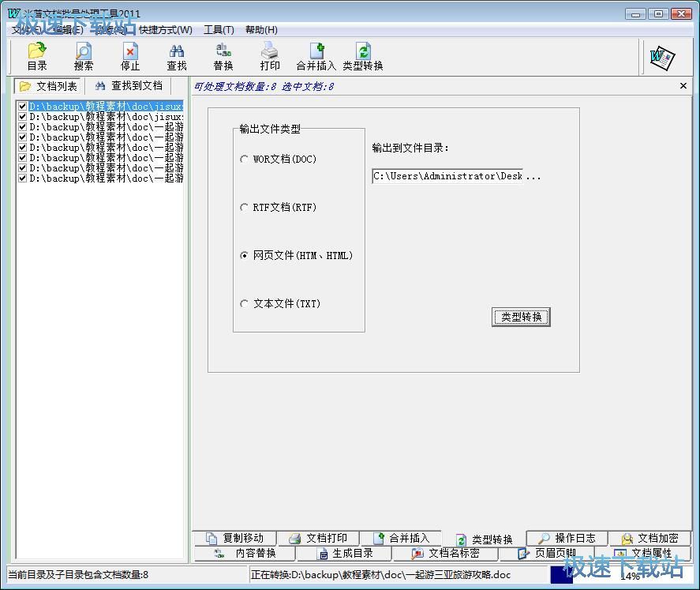The height and width of the screenshot is (590, 700).
Task: Click the 可处理文档数量:8 选中文档:8 header text
Action: click(x=264, y=86)
